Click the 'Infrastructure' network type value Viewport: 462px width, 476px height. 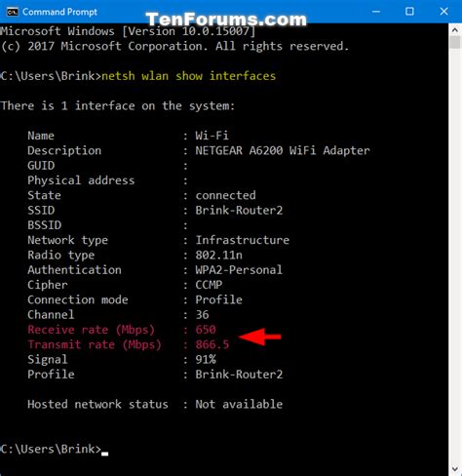(243, 240)
